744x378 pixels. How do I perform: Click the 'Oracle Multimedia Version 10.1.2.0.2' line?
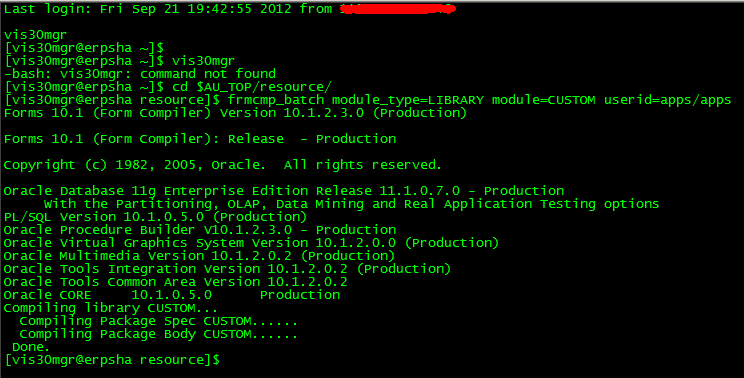click(199, 256)
